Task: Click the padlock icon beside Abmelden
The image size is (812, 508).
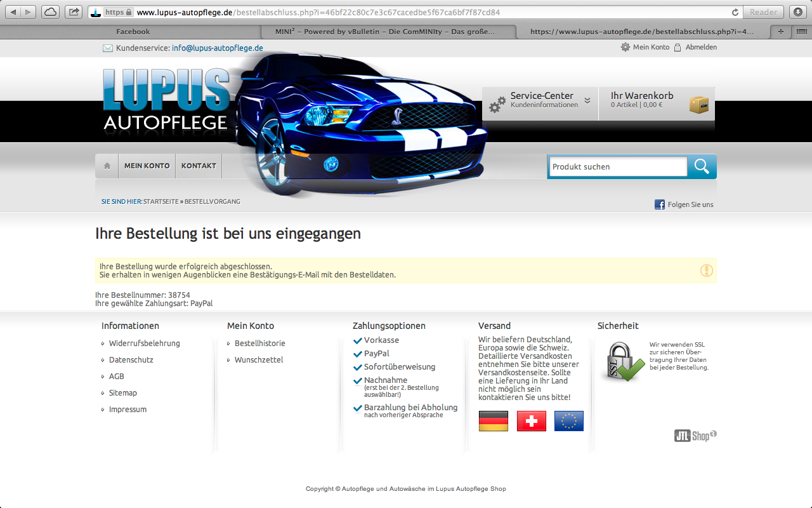Action: [678, 47]
